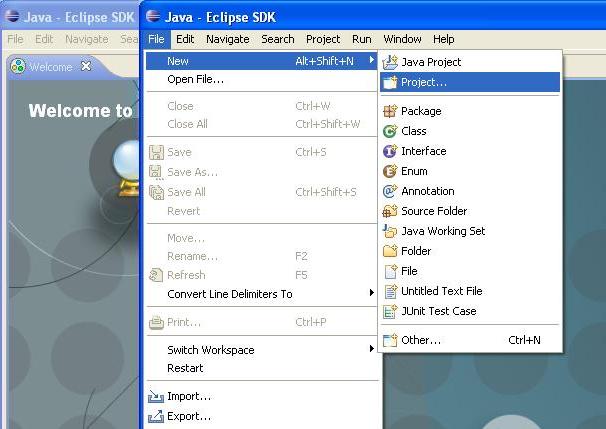
Task: Select the JUnit Test Case icon
Action: [x=390, y=311]
